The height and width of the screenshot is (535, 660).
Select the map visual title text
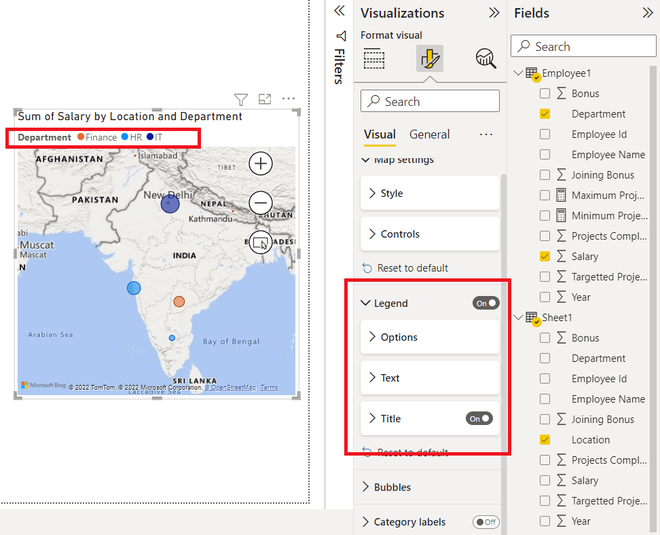pyautogui.click(x=130, y=117)
